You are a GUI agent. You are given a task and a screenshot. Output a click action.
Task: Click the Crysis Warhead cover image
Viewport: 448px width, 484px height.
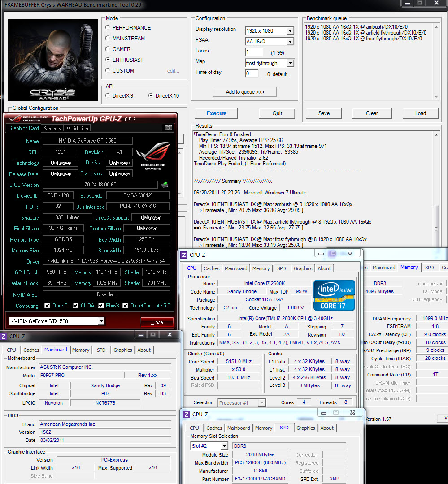pos(53,60)
